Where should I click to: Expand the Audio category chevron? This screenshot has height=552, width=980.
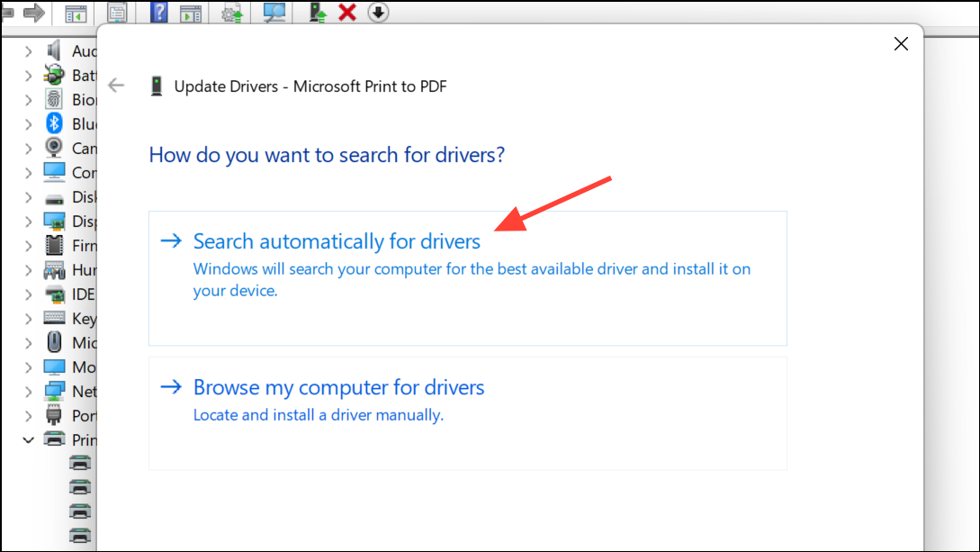pos(28,51)
